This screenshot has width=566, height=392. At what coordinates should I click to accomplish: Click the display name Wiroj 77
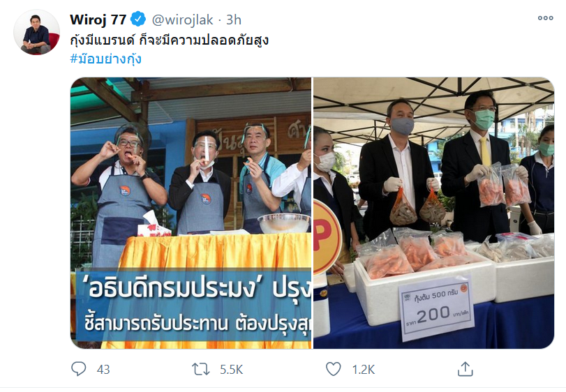[x=98, y=20]
